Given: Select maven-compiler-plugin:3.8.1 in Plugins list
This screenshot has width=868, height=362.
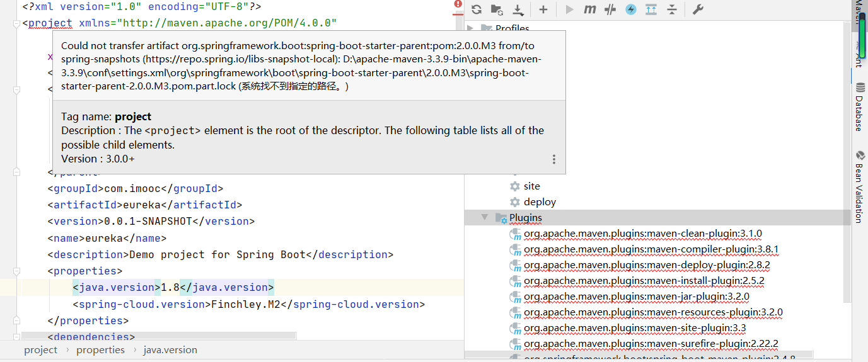Looking at the screenshot, I should [x=651, y=249].
